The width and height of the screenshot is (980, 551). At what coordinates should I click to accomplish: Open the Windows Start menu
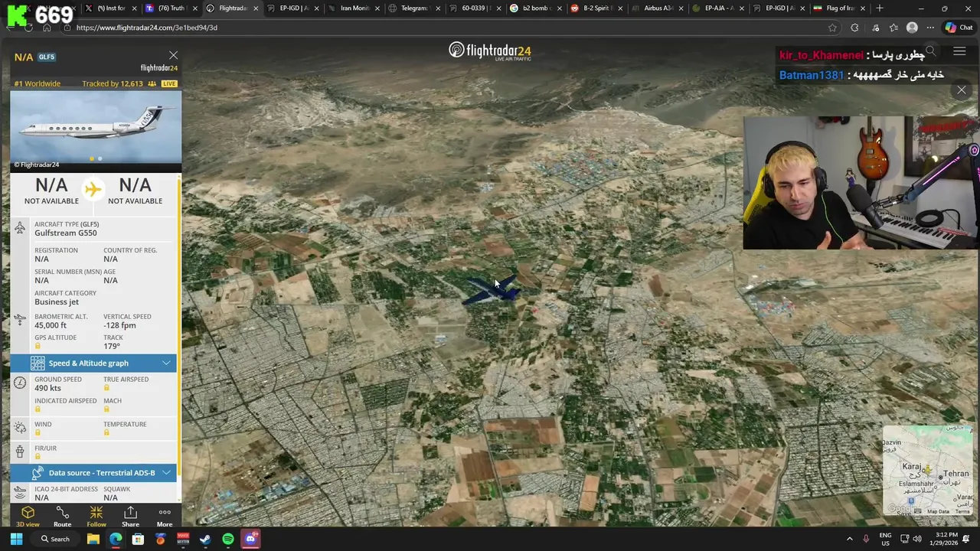[16, 539]
